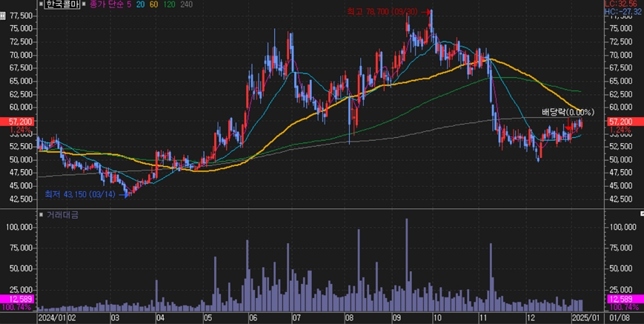Click the 06 month axis label
The width and height of the screenshot is (644, 324).
coord(253,318)
